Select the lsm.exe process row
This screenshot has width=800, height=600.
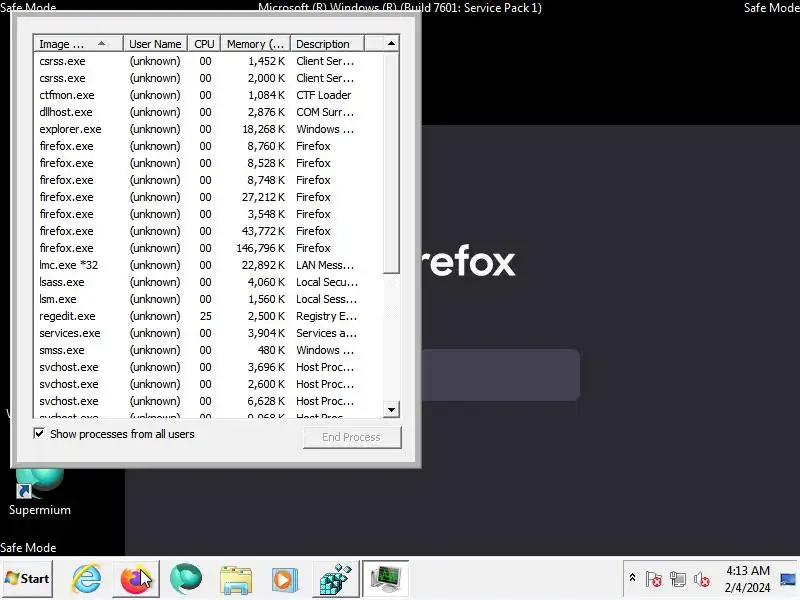(208, 299)
